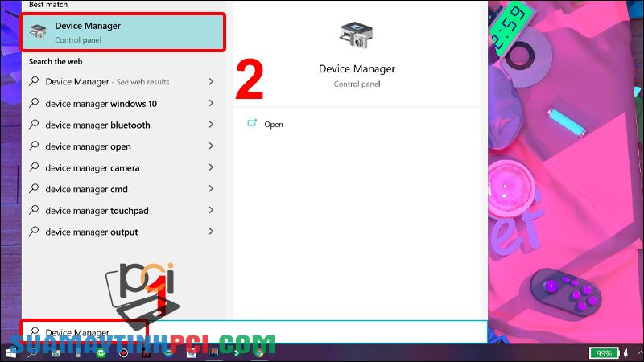Image resolution: width=644 pixels, height=362 pixels.
Task: Click the 'Best match' heading
Action: pyautogui.click(x=48, y=5)
